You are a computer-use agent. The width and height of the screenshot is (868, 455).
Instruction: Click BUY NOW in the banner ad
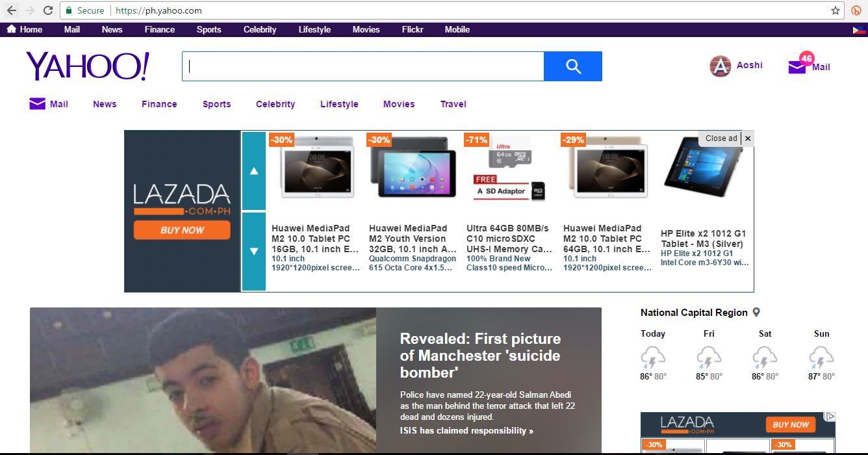[x=182, y=230]
